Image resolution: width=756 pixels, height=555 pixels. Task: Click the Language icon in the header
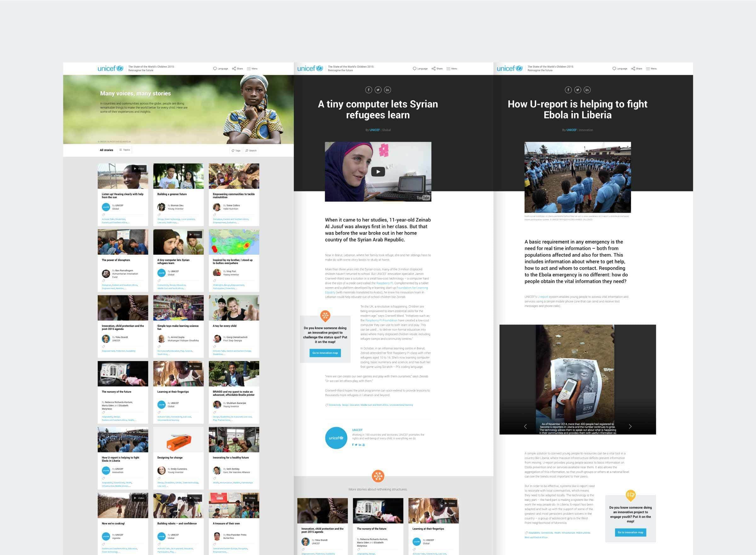point(215,69)
